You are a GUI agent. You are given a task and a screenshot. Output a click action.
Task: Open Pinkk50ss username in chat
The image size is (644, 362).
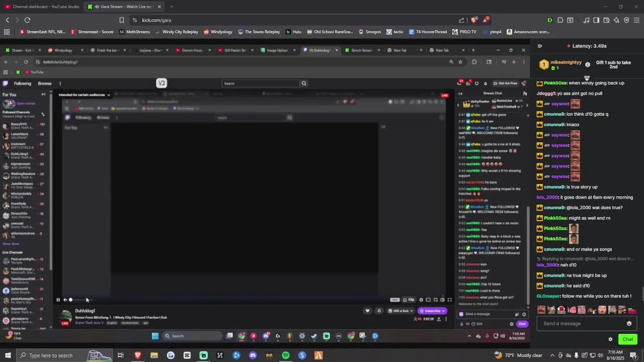(x=555, y=83)
